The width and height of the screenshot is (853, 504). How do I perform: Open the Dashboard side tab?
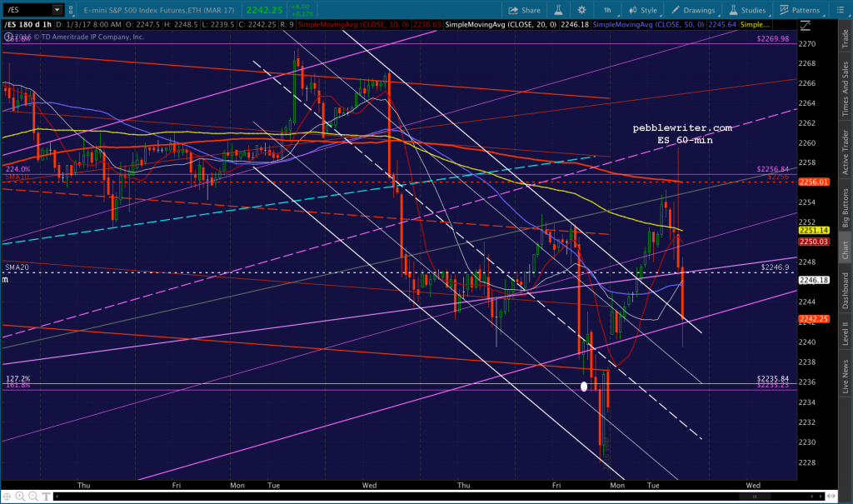tap(846, 292)
